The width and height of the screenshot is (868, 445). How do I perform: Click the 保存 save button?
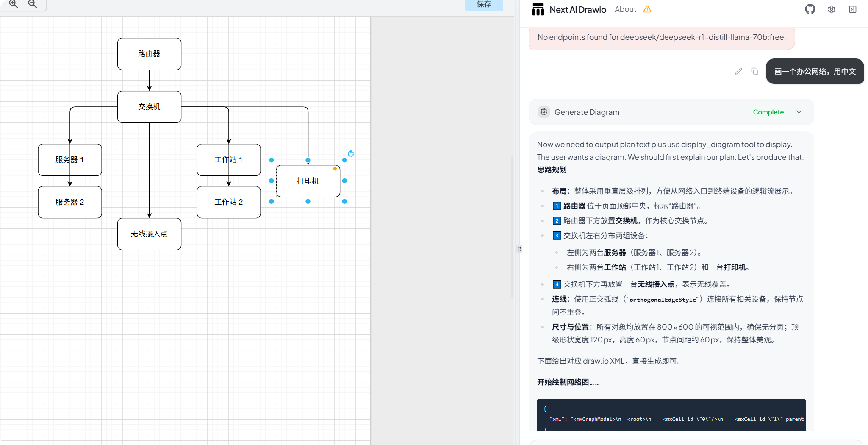pyautogui.click(x=484, y=4)
